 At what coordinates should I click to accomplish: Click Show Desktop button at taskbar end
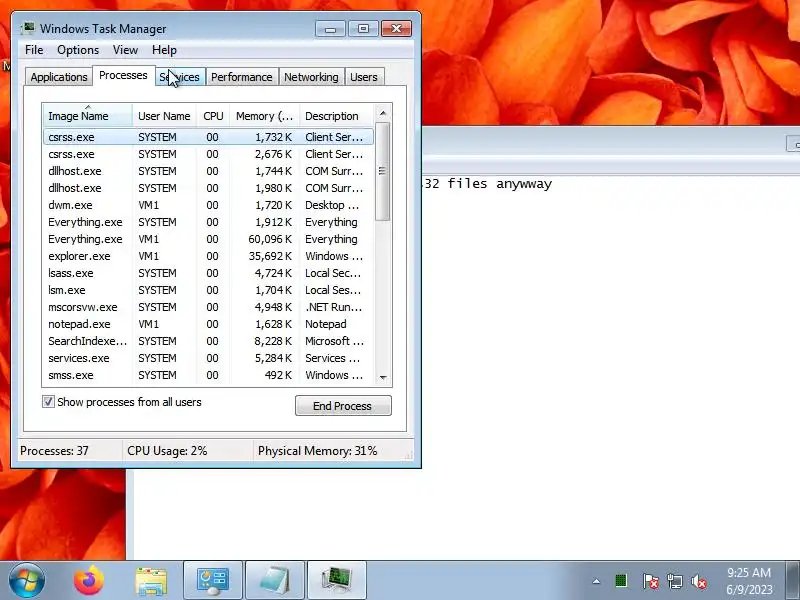tap(793, 581)
